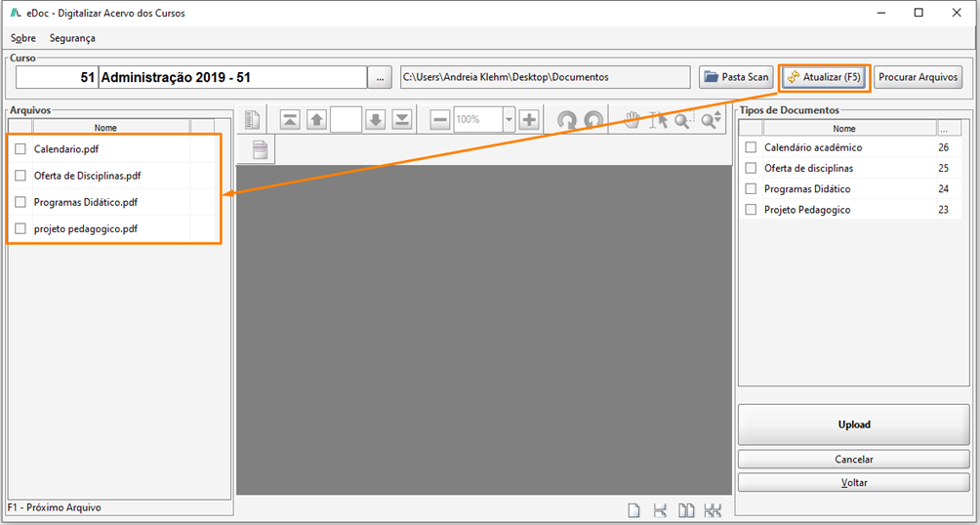The height and width of the screenshot is (525, 980).
Task: Click the course code field showing 51
Action: point(57,77)
